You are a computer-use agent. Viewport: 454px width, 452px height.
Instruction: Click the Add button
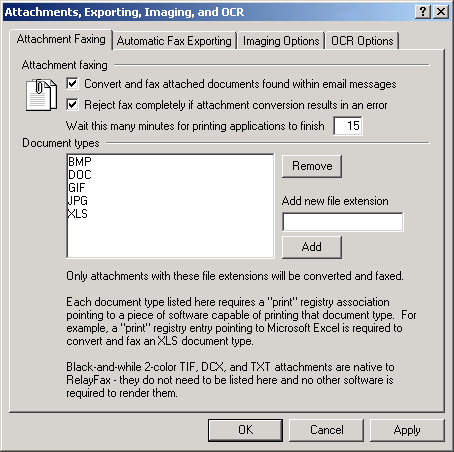312,247
